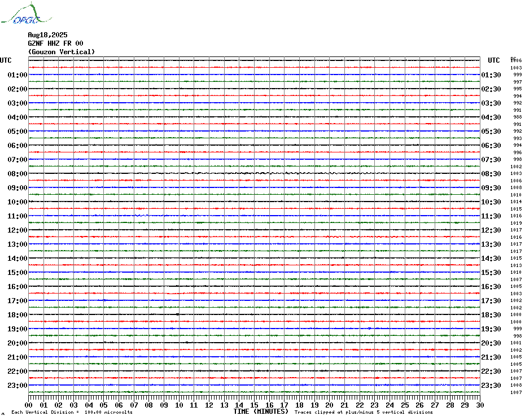Viewport: 525px width, 420px height.
Task: Click the 05:30 end time label
Action: [x=491, y=132]
